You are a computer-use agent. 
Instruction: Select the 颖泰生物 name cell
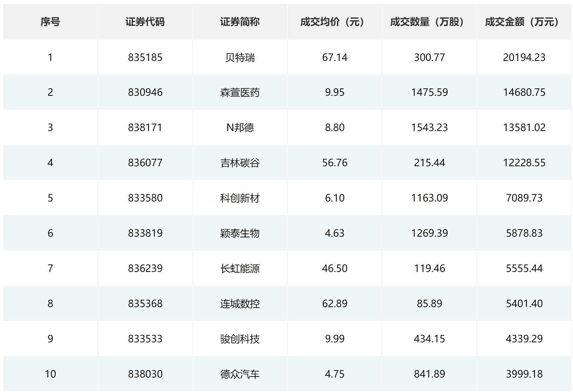click(x=240, y=233)
